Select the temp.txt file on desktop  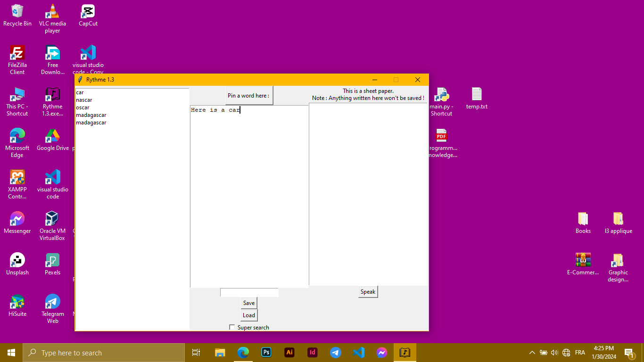477,98
